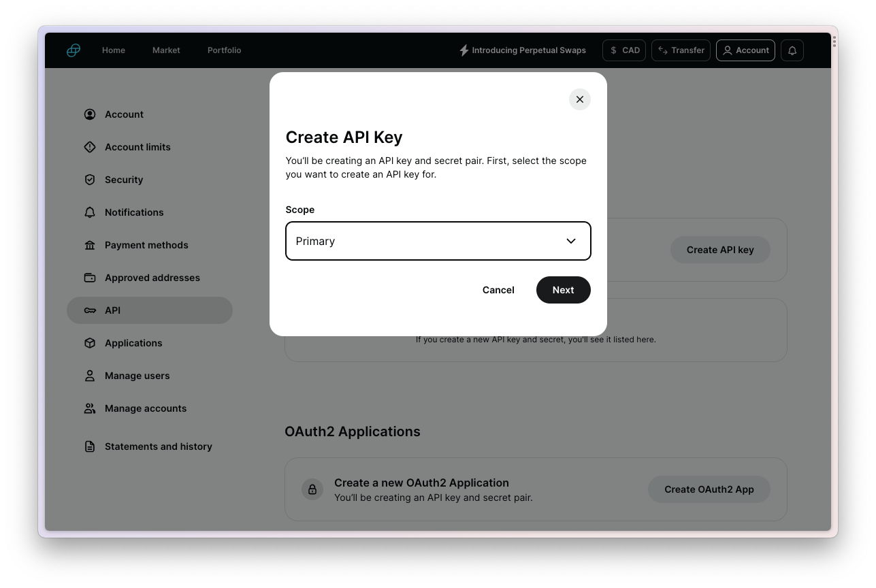
Task: Open the Portfolio navigation item
Action: click(224, 50)
